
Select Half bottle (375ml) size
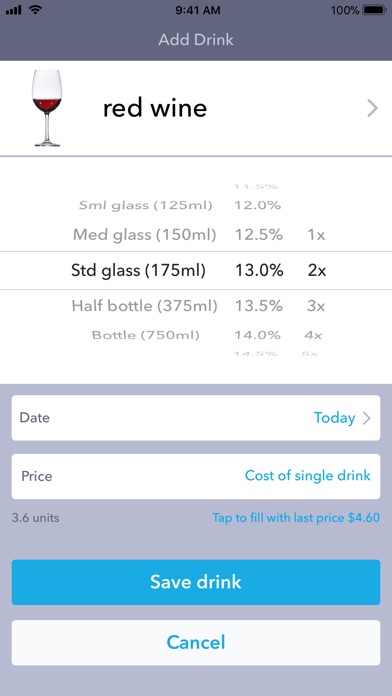tap(145, 306)
